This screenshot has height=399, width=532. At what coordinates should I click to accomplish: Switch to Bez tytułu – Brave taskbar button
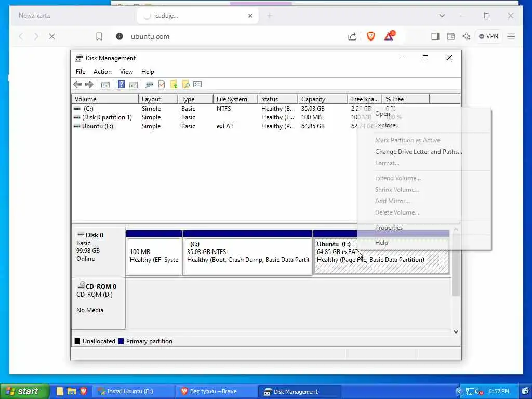click(x=216, y=391)
